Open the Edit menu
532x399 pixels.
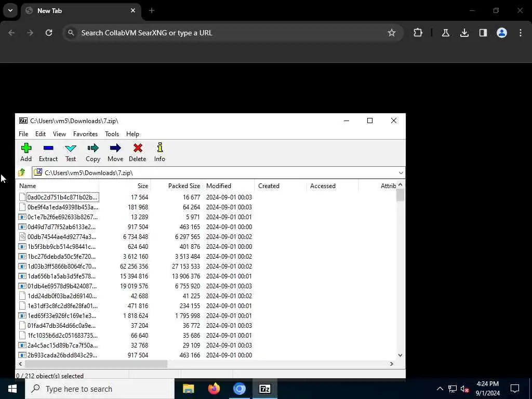pos(41,134)
